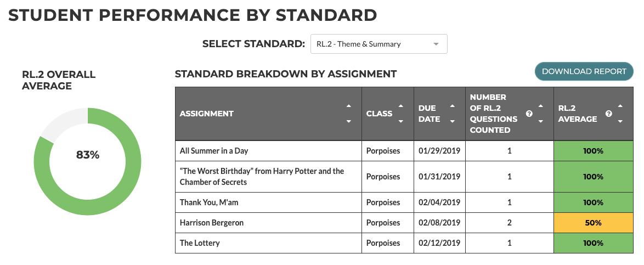Click the Class column descending sort arrow
Screen dimensions: 644x265
click(401, 121)
